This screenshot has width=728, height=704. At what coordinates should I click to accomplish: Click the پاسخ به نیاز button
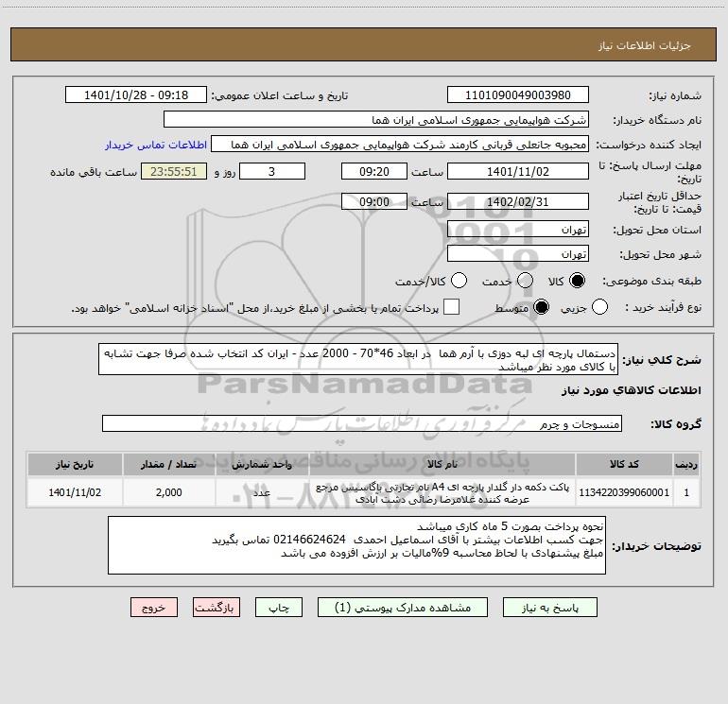[x=550, y=608]
